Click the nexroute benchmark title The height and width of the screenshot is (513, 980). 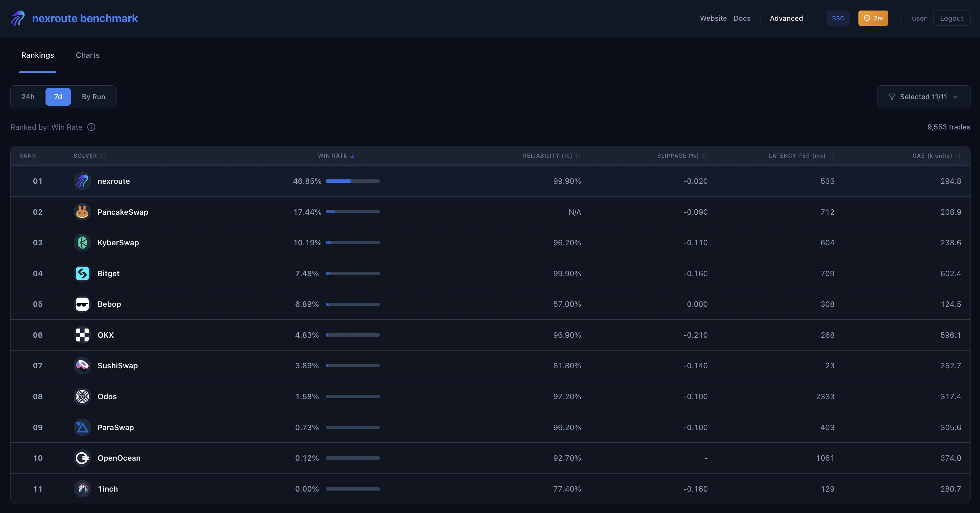85,18
